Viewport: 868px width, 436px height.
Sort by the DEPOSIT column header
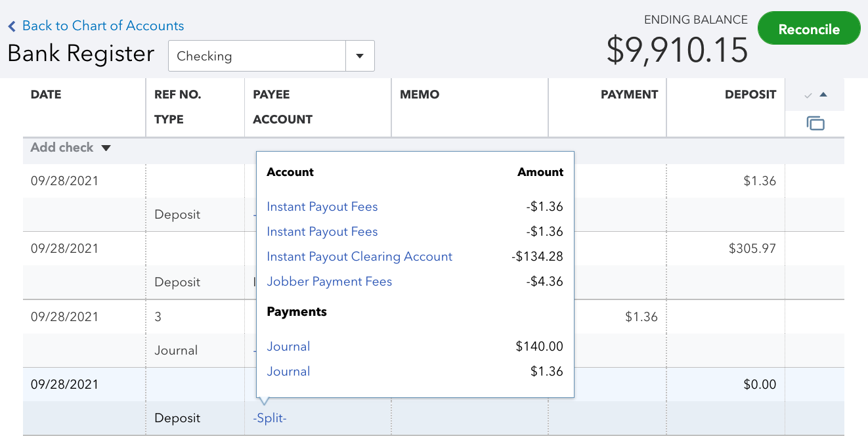point(750,95)
